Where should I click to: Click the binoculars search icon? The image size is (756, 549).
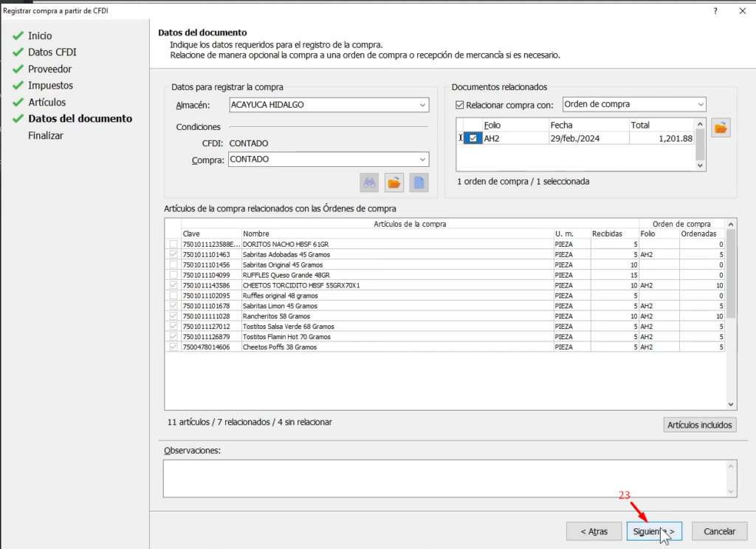pos(369,183)
